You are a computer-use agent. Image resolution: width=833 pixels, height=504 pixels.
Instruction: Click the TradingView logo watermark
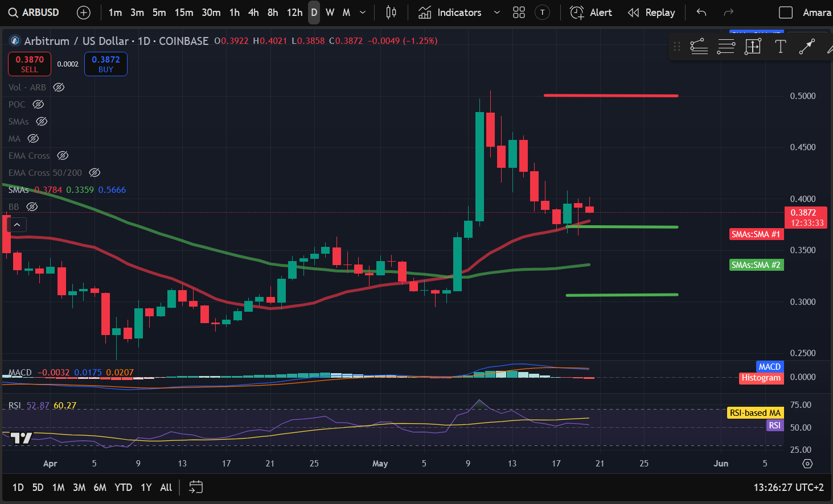click(21, 438)
